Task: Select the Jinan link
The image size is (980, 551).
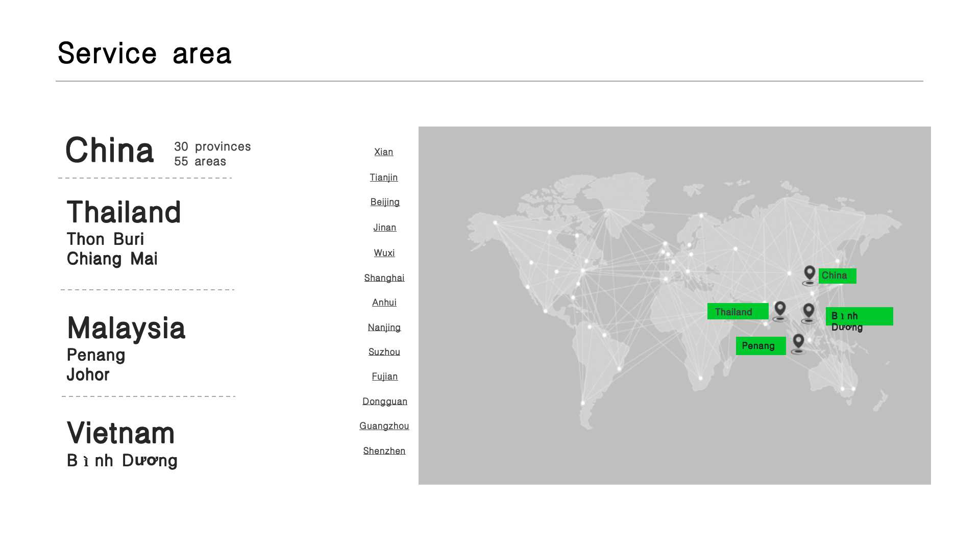Action: [384, 228]
